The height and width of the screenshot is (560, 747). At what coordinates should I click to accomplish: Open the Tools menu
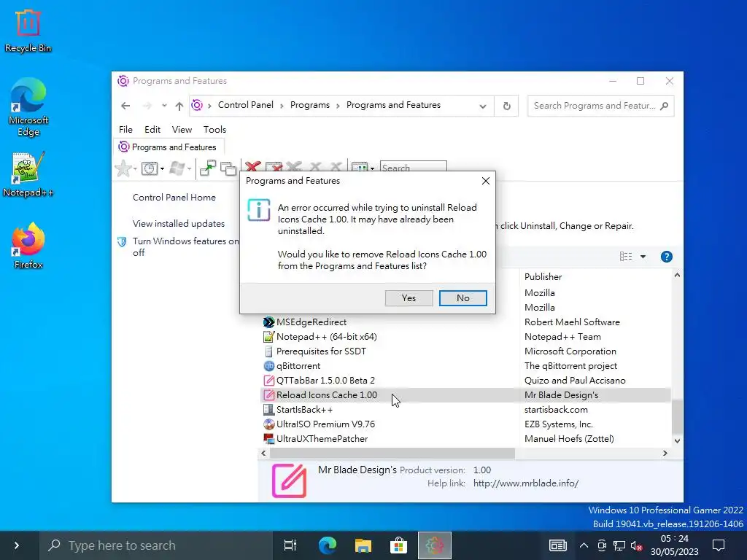point(214,130)
